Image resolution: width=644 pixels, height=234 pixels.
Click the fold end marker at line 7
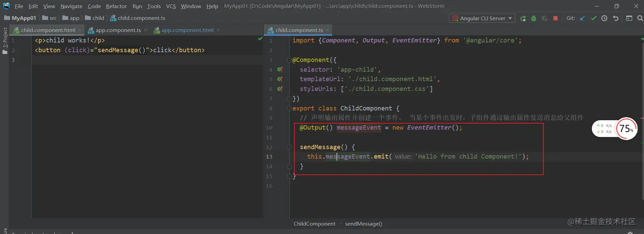(x=290, y=98)
